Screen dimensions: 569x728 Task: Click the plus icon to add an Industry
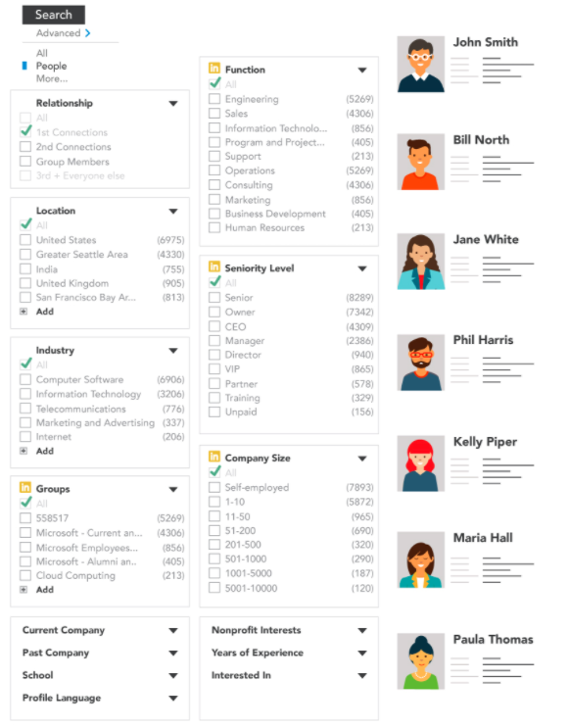[24, 451]
